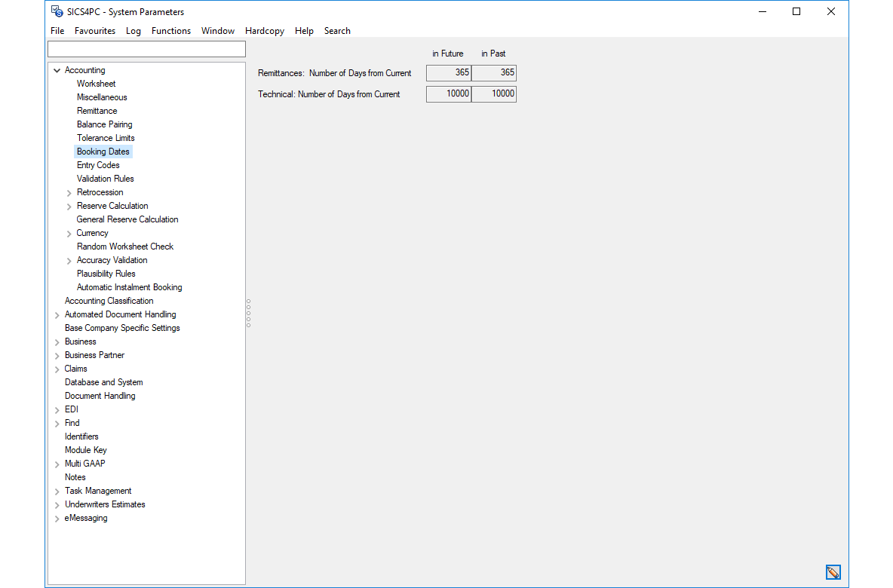
Task: Select Tolerance Limits in the tree
Action: tap(106, 138)
